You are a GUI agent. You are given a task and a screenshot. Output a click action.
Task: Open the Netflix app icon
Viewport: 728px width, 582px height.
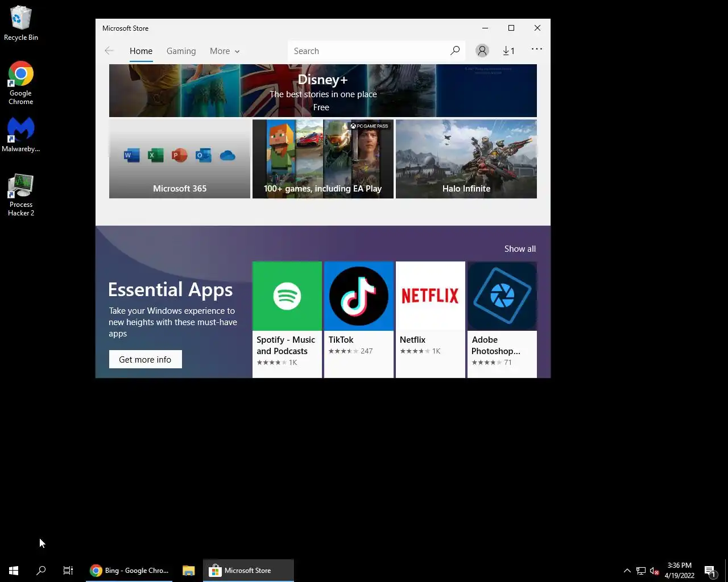pos(431,296)
